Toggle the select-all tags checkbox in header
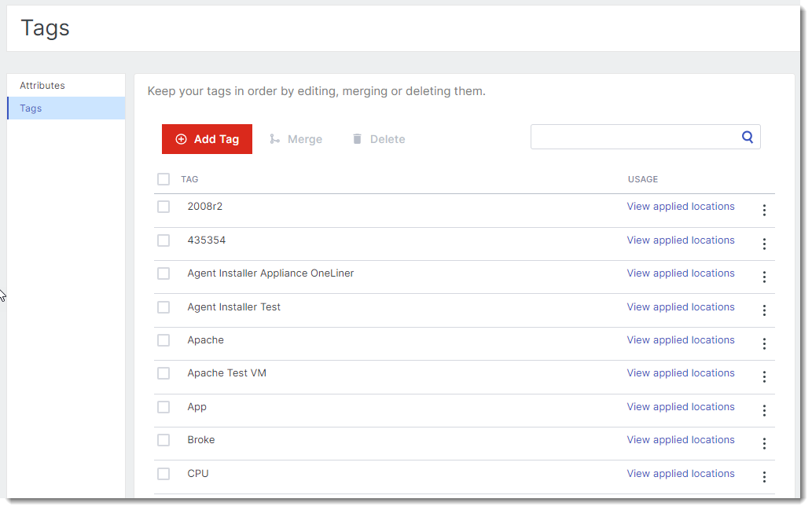 164,179
